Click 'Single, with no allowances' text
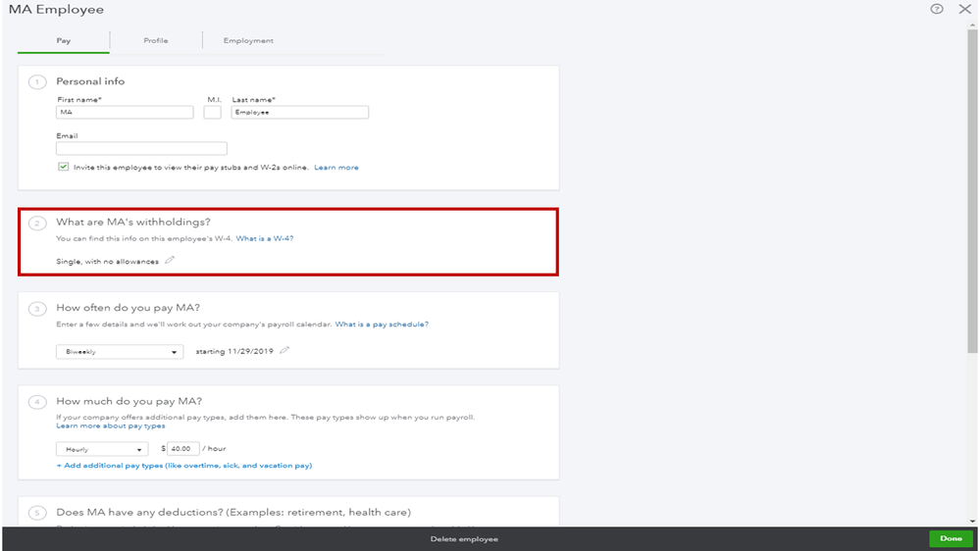Viewport: 980px width, 551px height. [108, 262]
